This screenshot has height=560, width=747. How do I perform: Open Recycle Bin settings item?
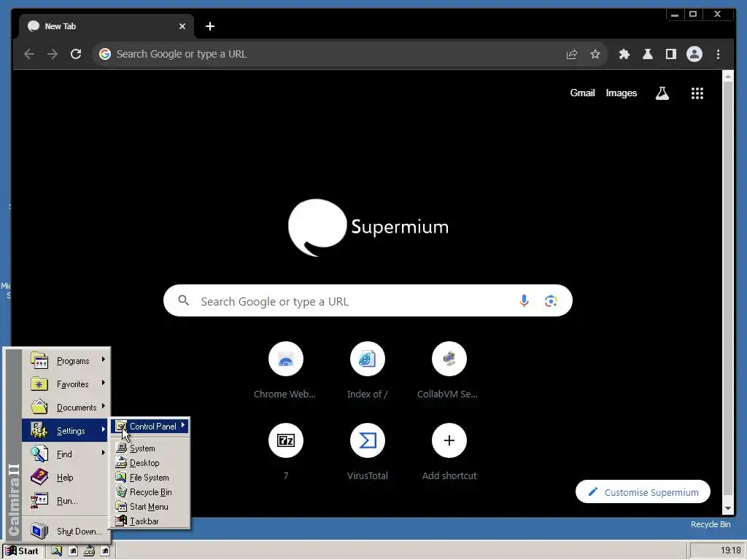pyautogui.click(x=150, y=492)
